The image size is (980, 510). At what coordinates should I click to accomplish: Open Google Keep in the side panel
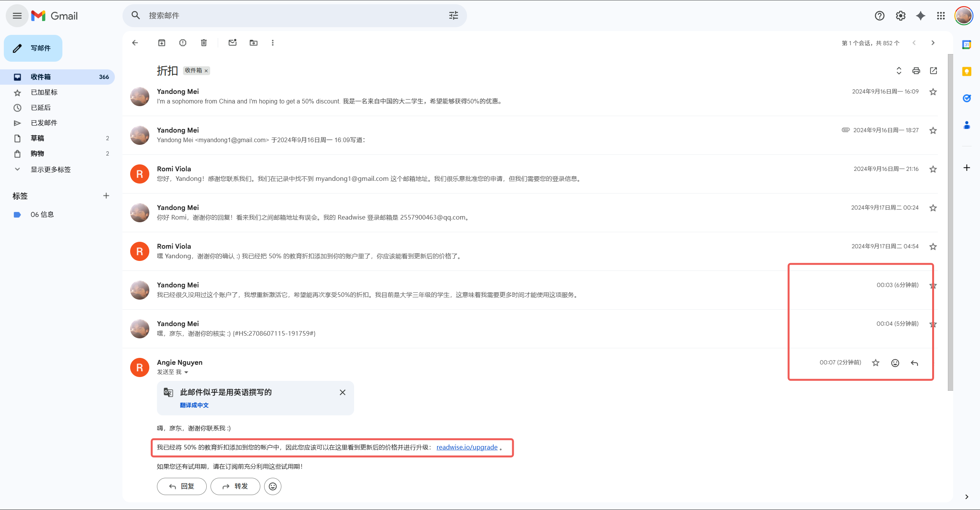967,72
